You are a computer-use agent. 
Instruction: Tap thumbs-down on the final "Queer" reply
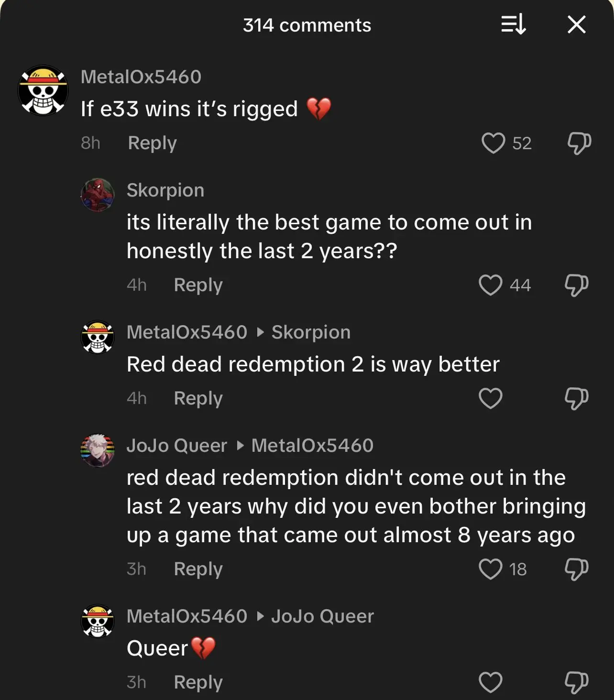pyautogui.click(x=576, y=682)
